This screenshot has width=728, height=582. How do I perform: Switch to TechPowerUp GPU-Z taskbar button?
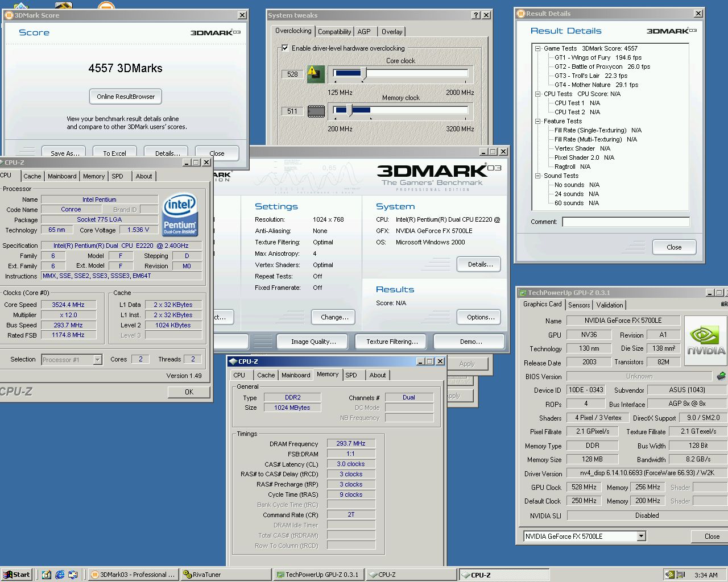pyautogui.click(x=318, y=575)
